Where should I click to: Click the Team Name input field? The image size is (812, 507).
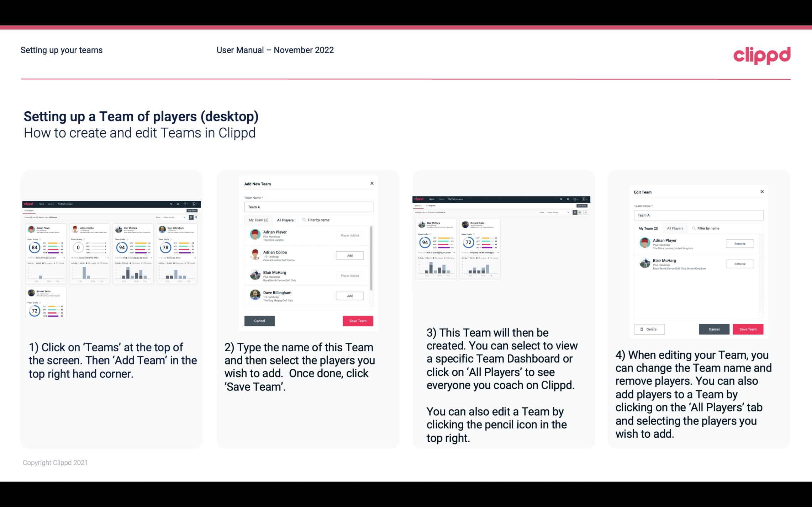pos(309,207)
